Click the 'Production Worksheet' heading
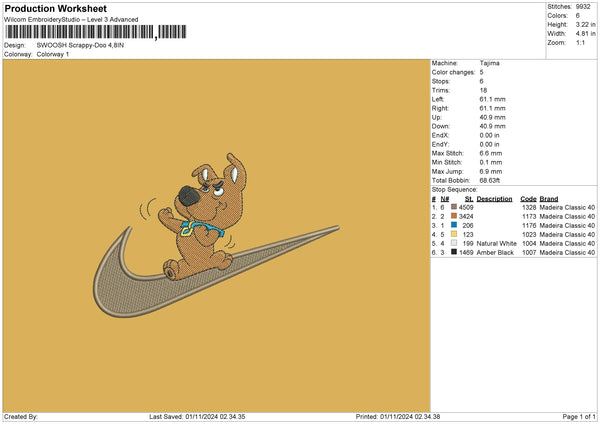 55,8
